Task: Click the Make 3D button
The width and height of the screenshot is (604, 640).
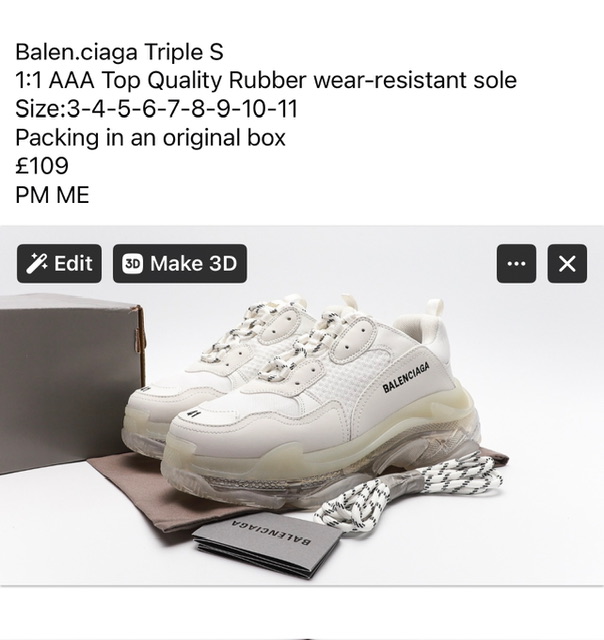Action: click(180, 264)
